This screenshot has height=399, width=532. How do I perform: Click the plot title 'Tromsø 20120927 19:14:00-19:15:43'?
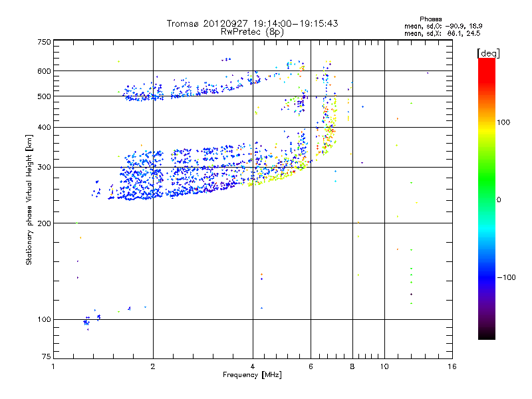pyautogui.click(x=252, y=23)
